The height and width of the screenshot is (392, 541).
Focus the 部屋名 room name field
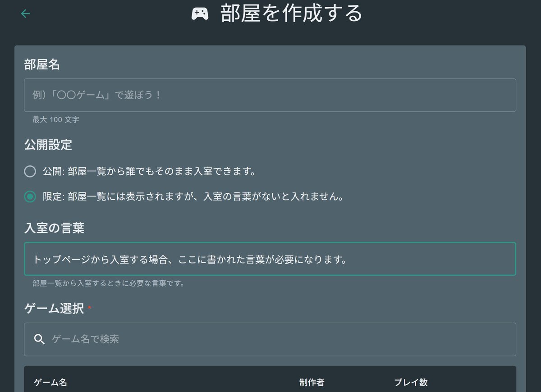tap(270, 95)
